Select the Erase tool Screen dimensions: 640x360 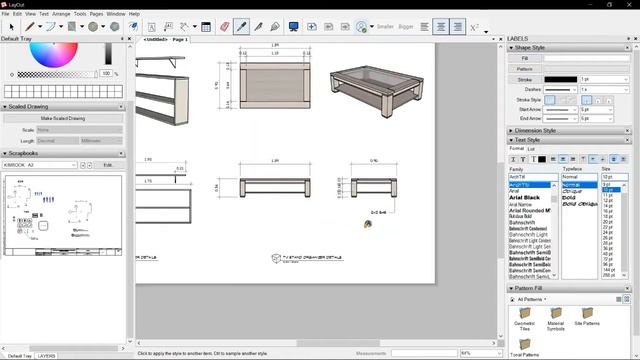[224, 27]
